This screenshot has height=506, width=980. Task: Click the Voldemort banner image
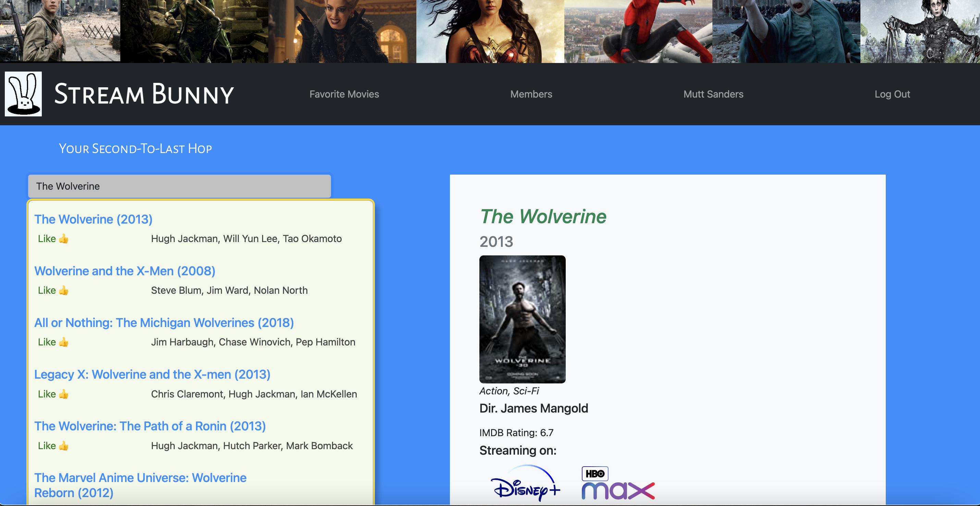click(786, 31)
